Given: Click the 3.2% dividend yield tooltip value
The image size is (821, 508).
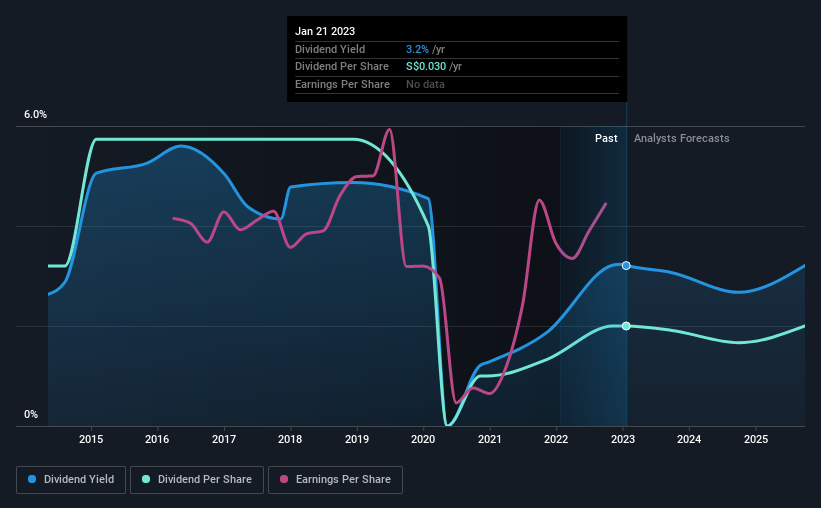Looking at the screenshot, I should click(x=417, y=49).
